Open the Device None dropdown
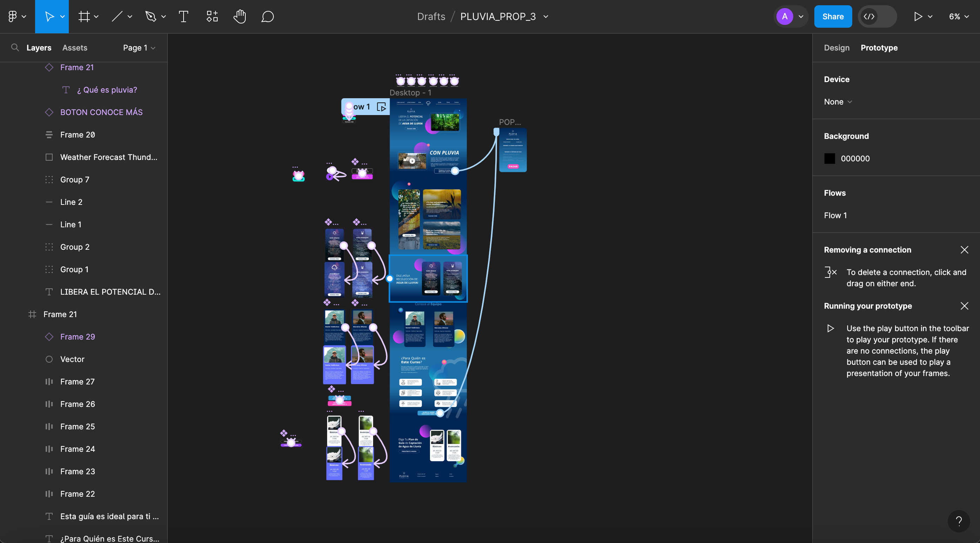Image resolution: width=980 pixels, height=543 pixels. [838, 102]
